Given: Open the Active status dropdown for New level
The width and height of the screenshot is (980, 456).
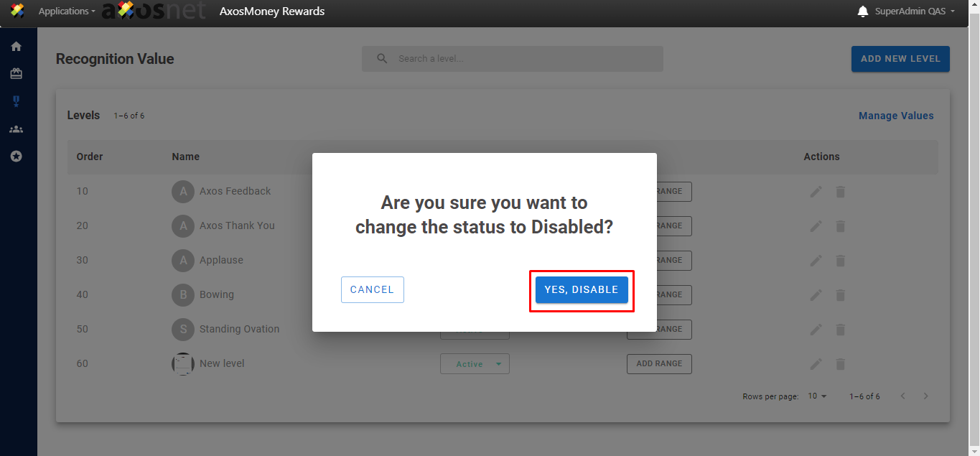Looking at the screenshot, I should pyautogui.click(x=475, y=364).
